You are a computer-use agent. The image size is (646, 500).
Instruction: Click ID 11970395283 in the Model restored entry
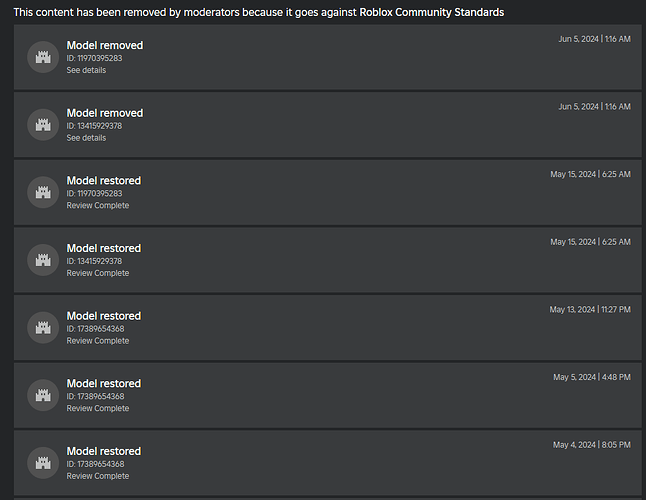tap(94, 193)
